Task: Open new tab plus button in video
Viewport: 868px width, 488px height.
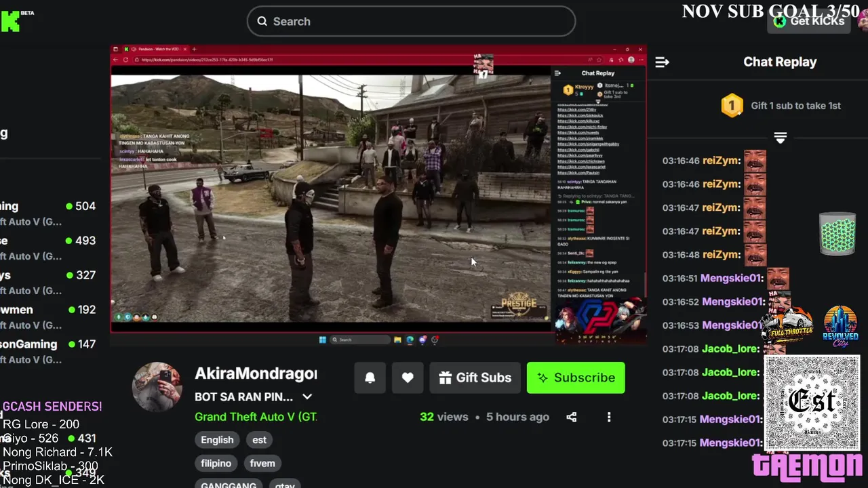Action: 194,49
